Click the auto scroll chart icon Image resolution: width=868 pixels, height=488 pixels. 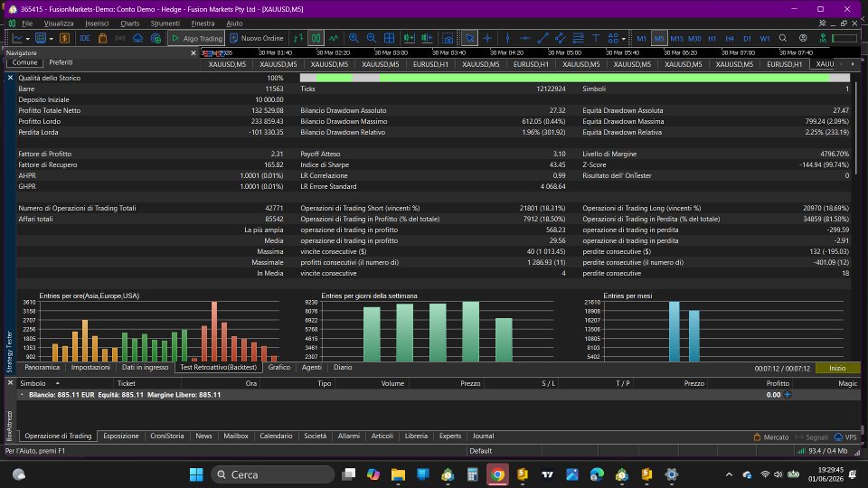(x=409, y=38)
